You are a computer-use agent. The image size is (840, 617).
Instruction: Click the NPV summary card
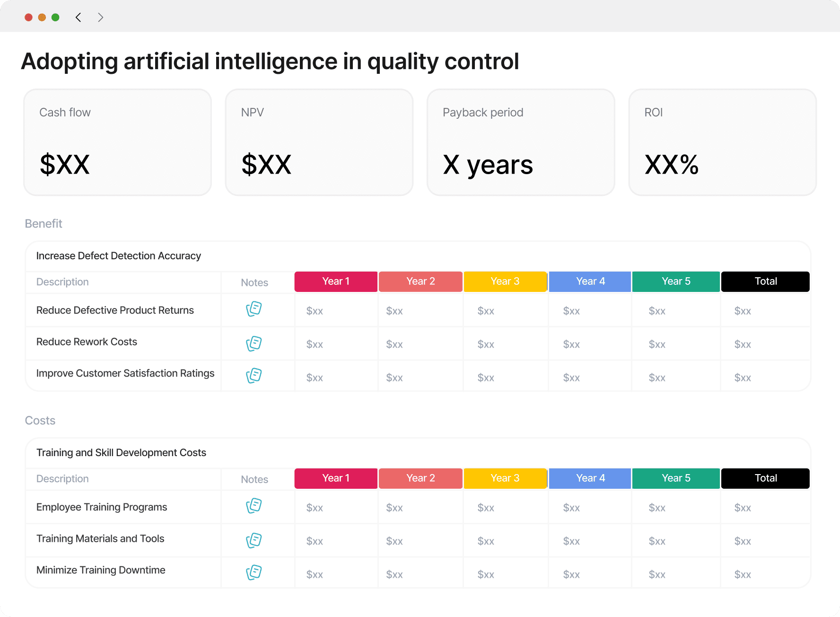pos(319,142)
